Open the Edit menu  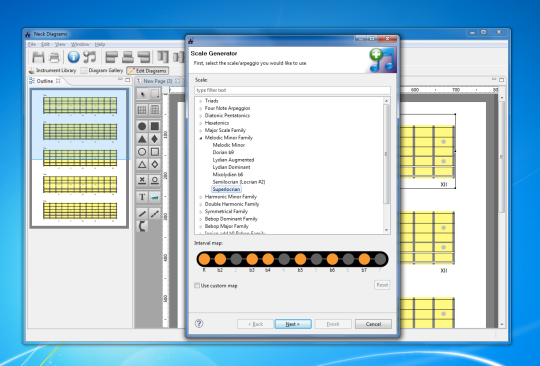[x=45, y=44]
